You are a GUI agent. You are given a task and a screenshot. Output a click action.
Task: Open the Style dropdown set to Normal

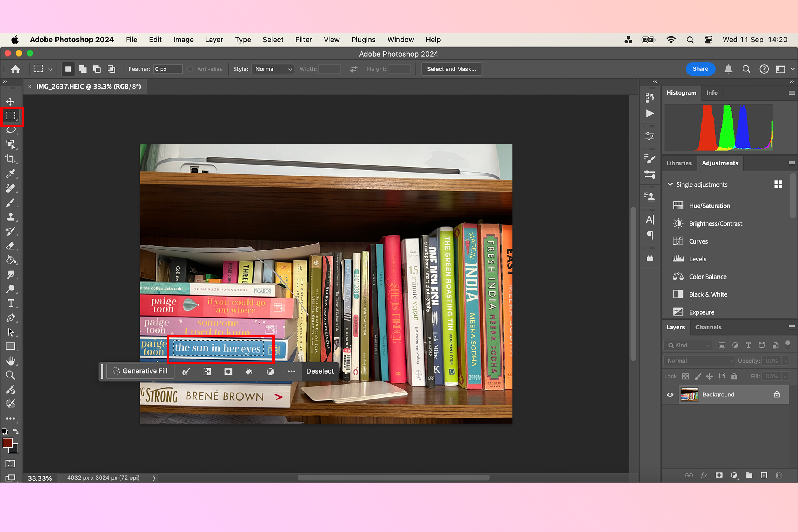tap(273, 69)
